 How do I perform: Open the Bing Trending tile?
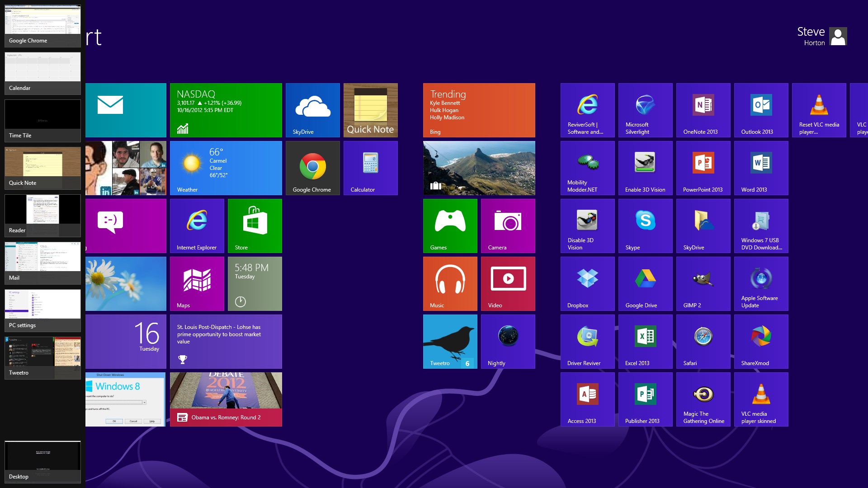(479, 110)
